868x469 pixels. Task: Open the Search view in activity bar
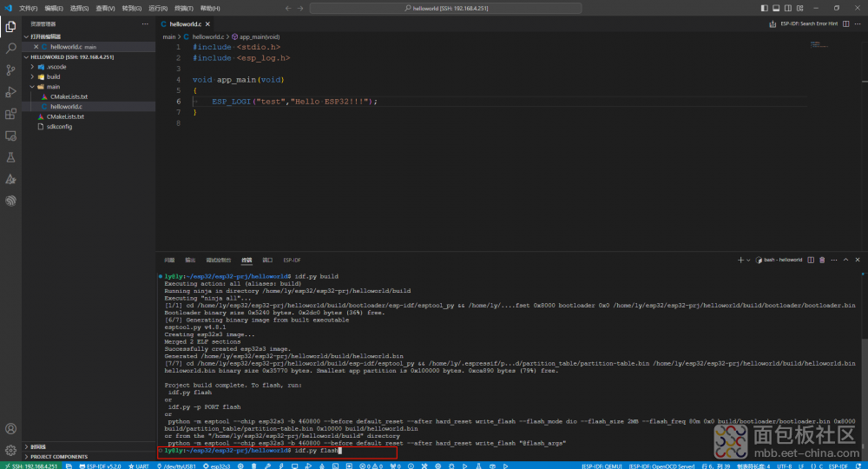coord(10,49)
